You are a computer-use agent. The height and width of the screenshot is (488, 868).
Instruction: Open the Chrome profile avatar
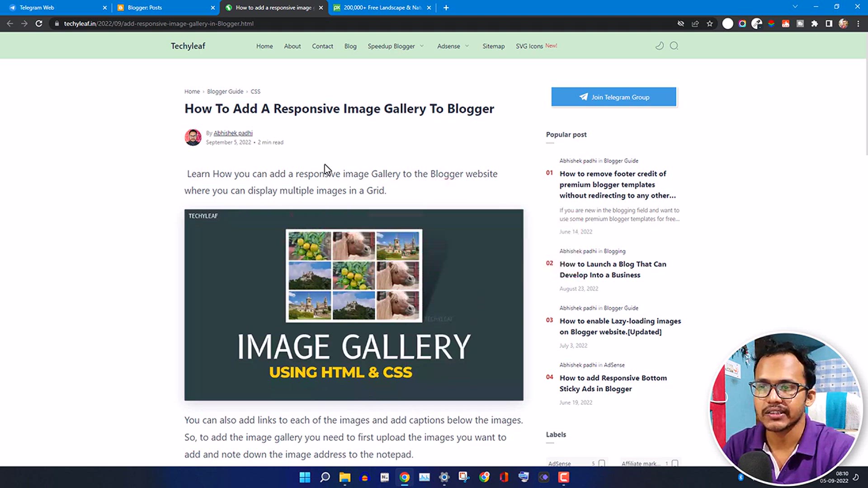click(844, 23)
